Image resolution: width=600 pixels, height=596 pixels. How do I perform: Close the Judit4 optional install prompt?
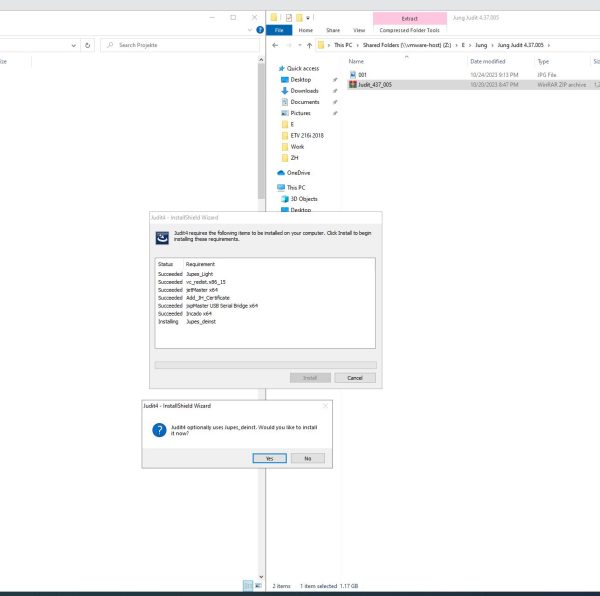(325, 406)
